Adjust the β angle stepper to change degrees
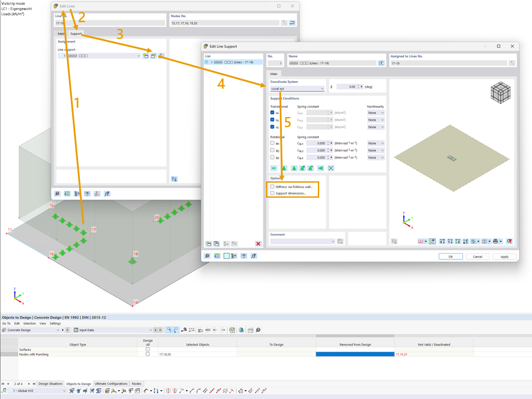Screen dimensions: 532x399 [x=358, y=86]
